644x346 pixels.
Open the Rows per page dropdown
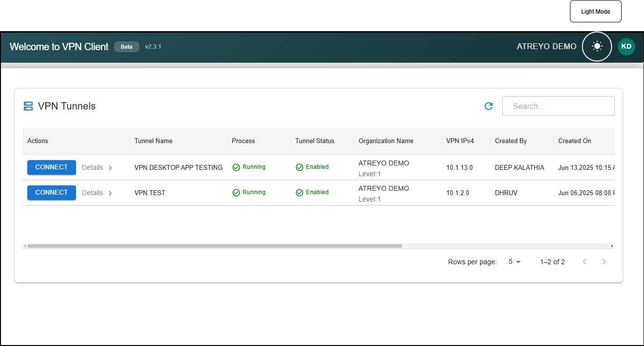coord(514,262)
